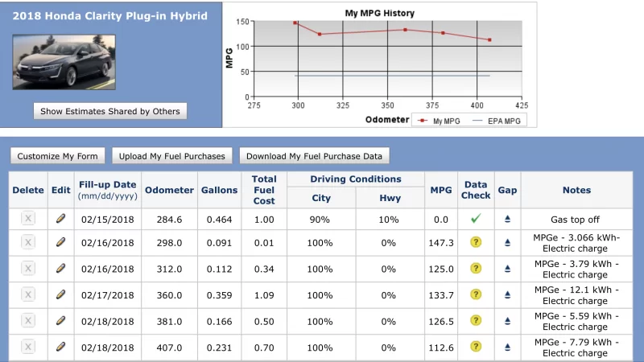Edit the 02/16/2018 entry with odometer 298.0
This screenshot has width=644, height=362.
pos(60,242)
